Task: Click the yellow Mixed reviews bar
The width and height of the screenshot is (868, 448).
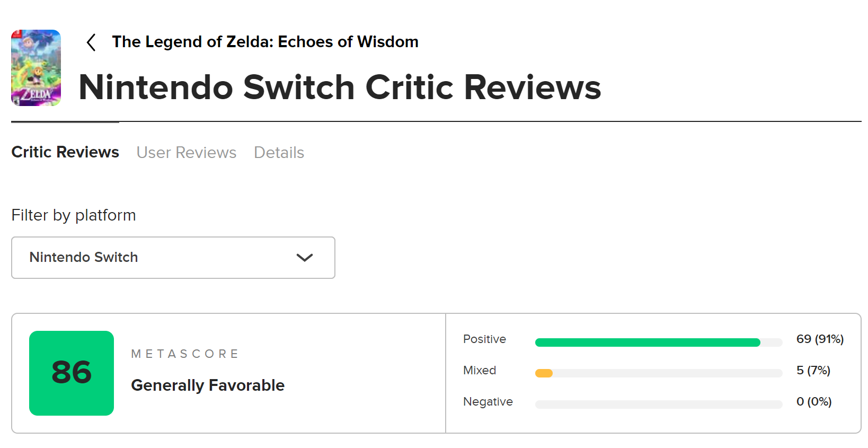Action: tap(544, 373)
